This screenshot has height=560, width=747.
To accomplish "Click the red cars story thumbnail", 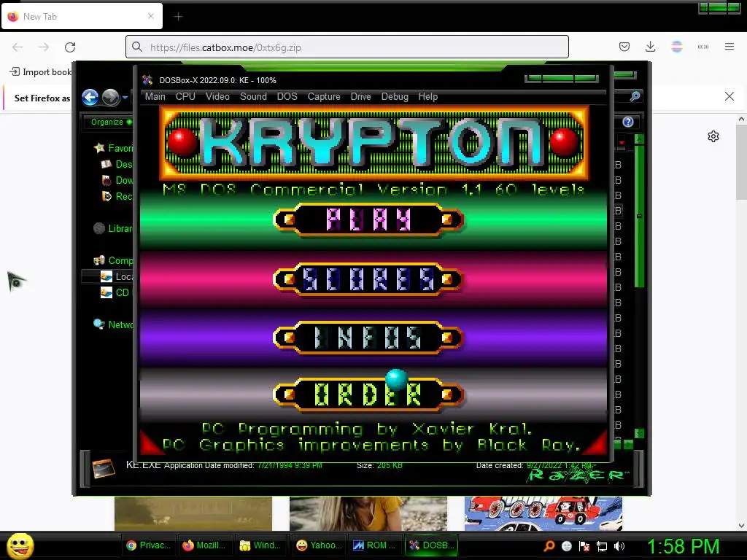I will (x=543, y=513).
